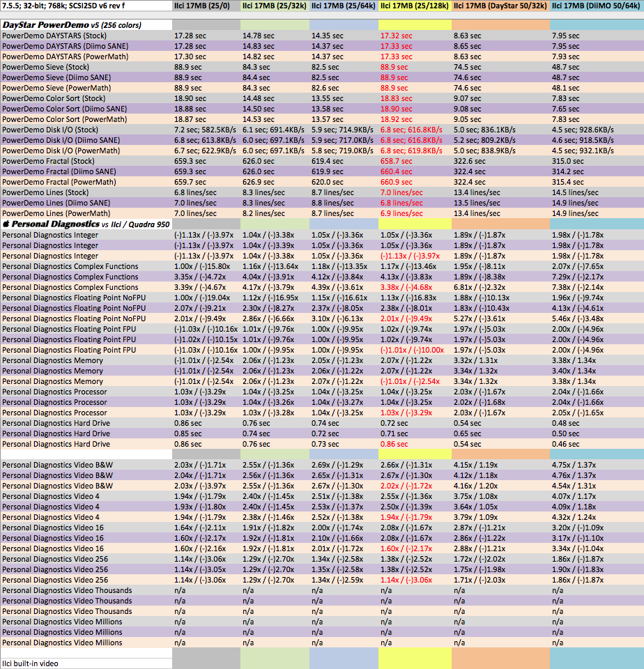Click the '14.48 sec' cell

[x=259, y=98]
